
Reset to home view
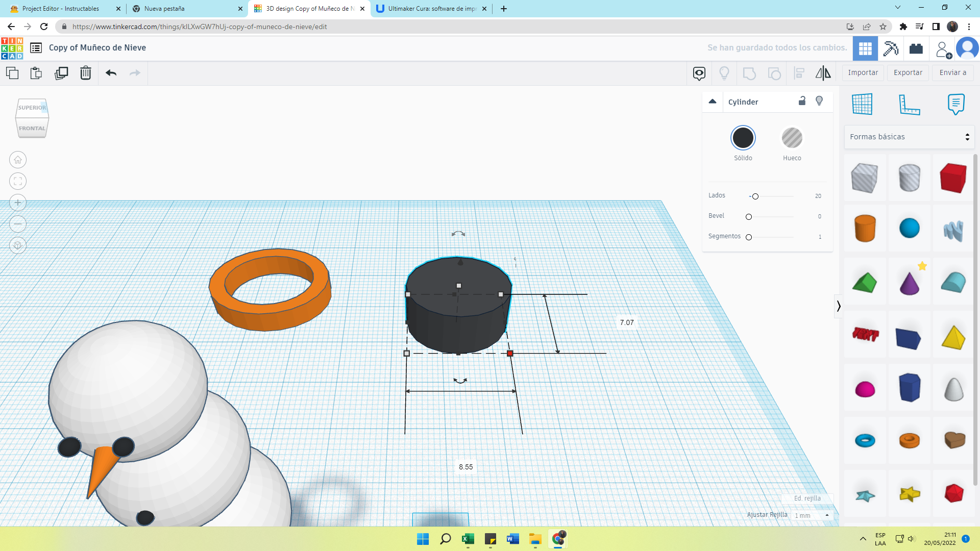click(x=18, y=160)
